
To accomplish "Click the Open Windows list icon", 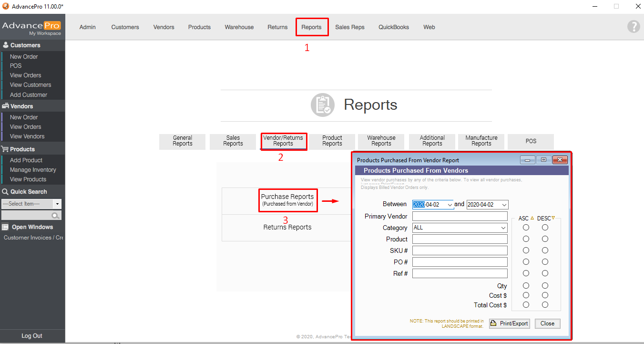I will pos(6,227).
